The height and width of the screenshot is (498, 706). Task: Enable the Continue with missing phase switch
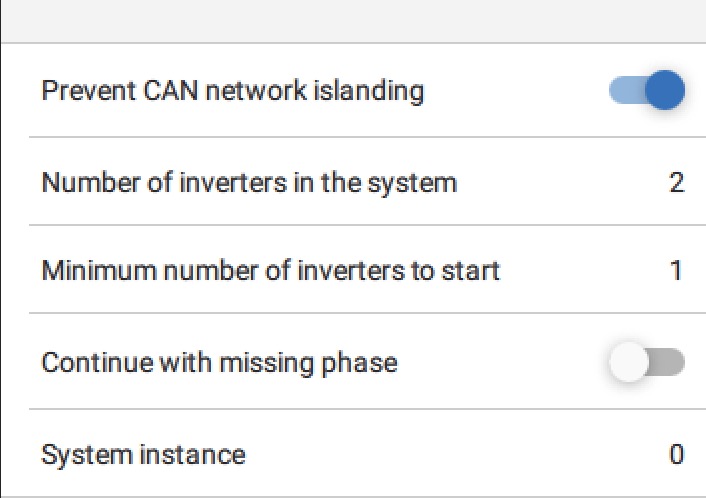(x=646, y=362)
